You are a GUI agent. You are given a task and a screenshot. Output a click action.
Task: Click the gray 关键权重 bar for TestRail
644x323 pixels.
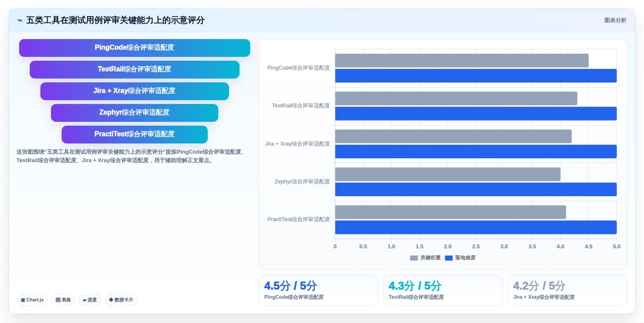[456, 98]
